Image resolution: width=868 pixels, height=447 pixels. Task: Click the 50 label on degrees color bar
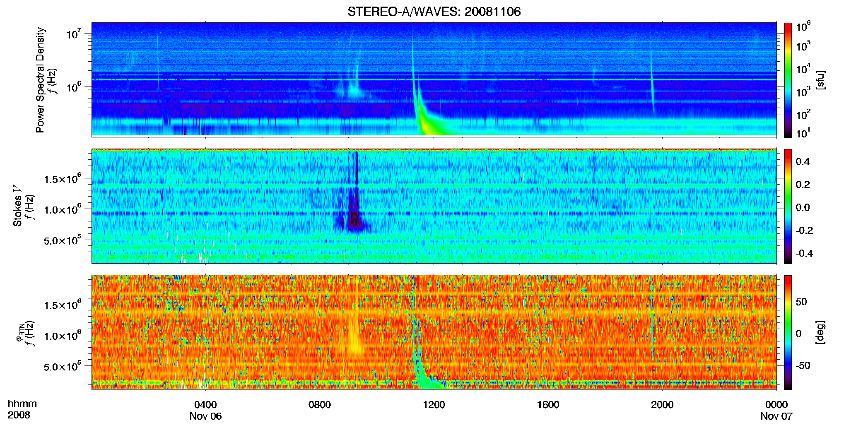point(801,302)
